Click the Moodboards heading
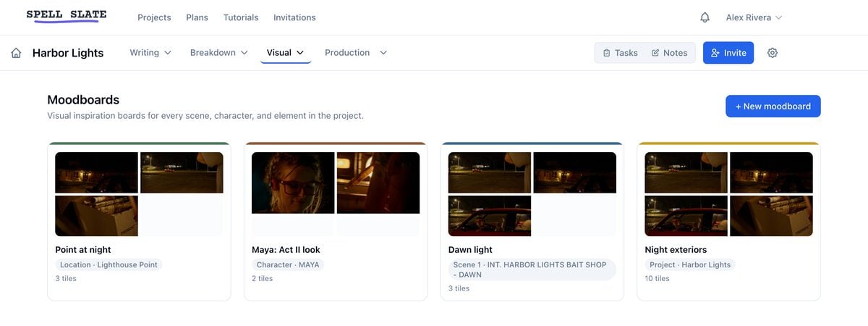The width and height of the screenshot is (868, 326). 83,100
